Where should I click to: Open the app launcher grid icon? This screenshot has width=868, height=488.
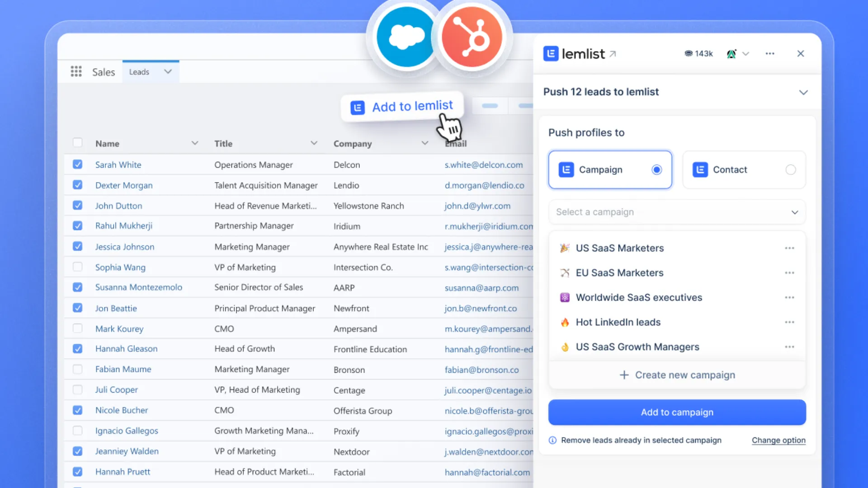click(x=76, y=71)
